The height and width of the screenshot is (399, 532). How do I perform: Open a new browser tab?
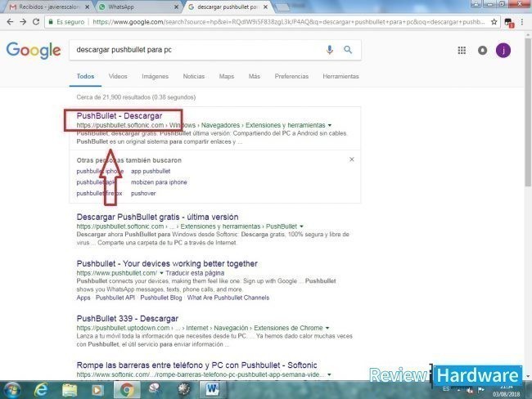tap(282, 7)
